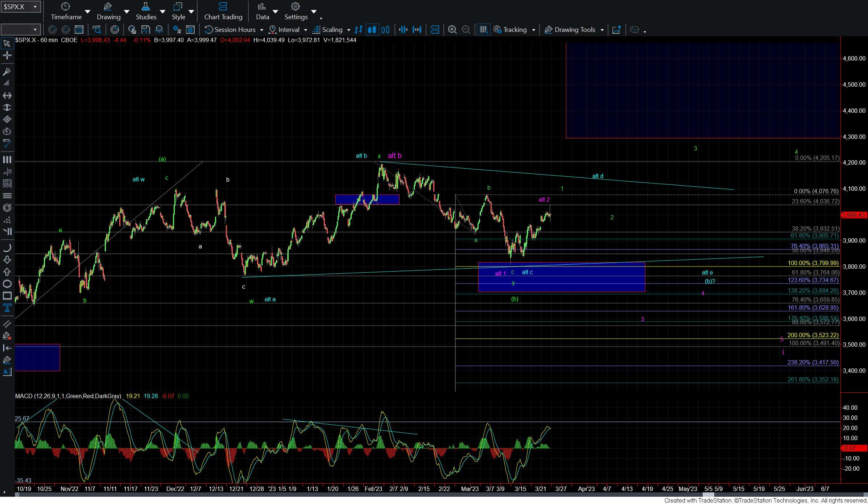Select horizontal double-arrow extension tool
The width and height of the screenshot is (868, 504).
[7, 95]
